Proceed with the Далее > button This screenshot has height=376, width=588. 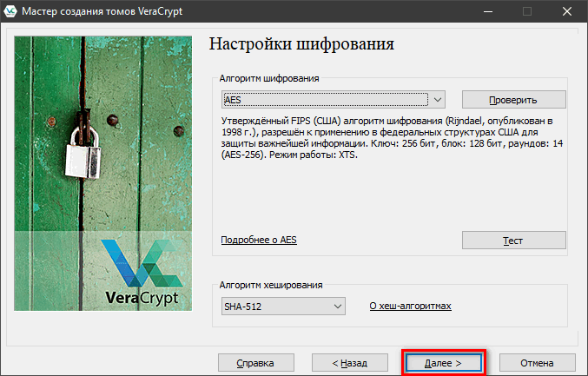pos(443,361)
